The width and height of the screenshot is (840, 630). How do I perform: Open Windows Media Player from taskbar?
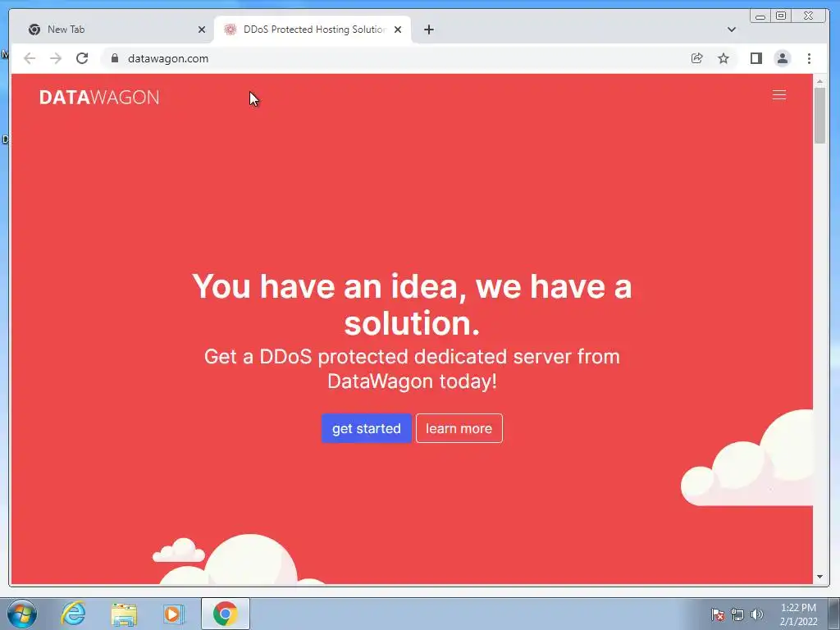pos(174,614)
